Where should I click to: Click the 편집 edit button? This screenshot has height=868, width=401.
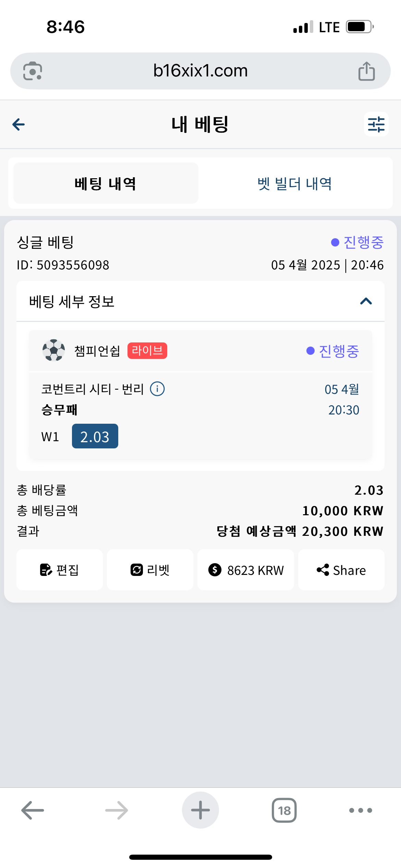(60, 570)
